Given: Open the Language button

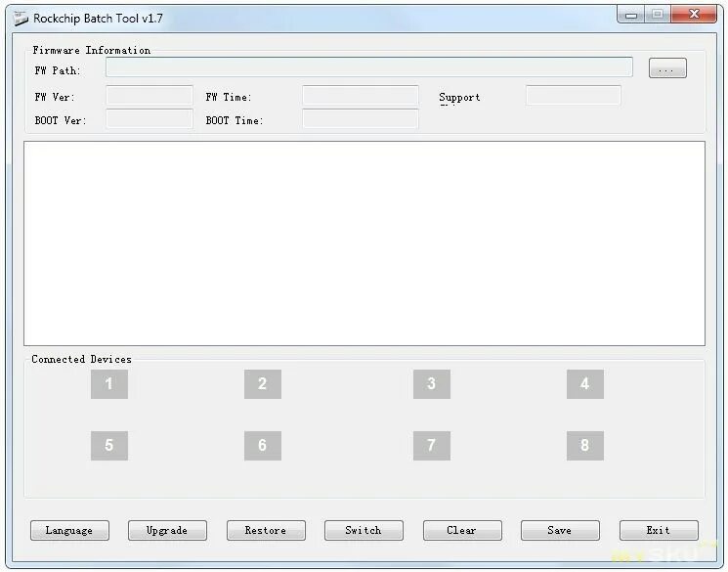Looking at the screenshot, I should click(69, 530).
